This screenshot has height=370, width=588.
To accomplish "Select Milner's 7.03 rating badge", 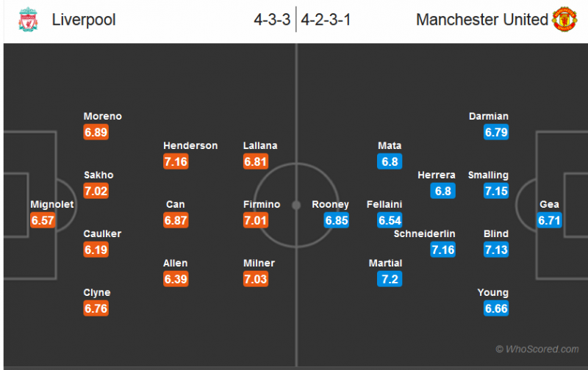I will [x=256, y=279].
